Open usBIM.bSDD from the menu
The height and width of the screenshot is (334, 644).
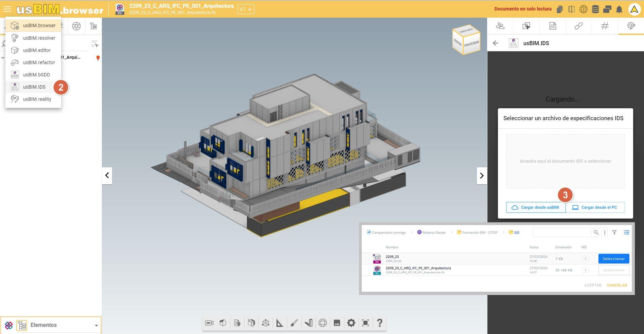click(33, 75)
